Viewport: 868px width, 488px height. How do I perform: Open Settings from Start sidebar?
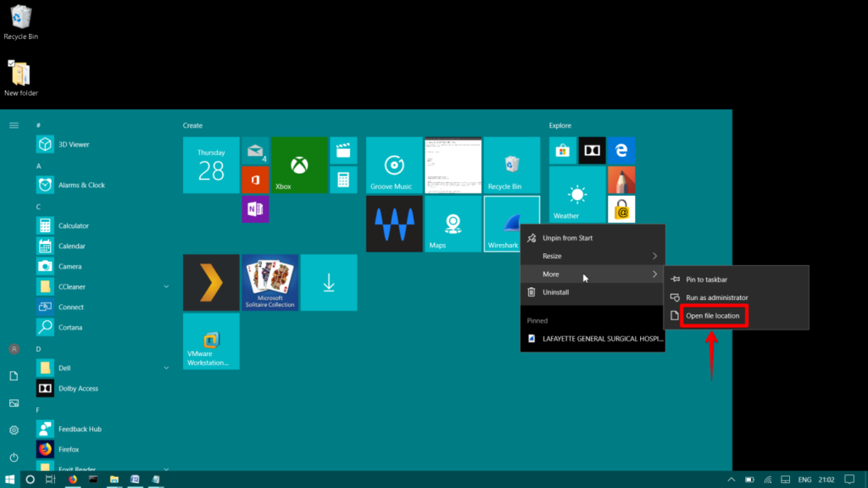pyautogui.click(x=14, y=430)
